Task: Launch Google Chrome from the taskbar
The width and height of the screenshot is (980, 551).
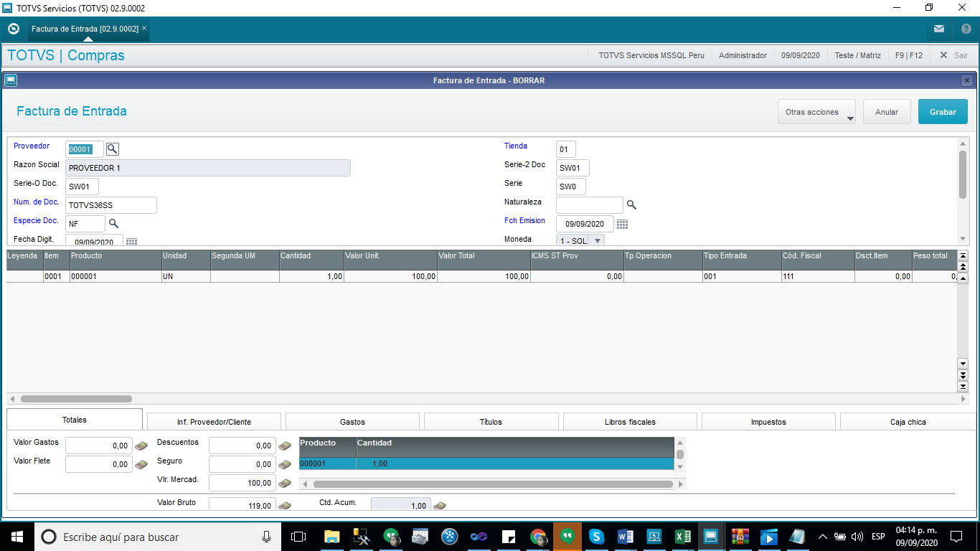Action: pos(537,537)
